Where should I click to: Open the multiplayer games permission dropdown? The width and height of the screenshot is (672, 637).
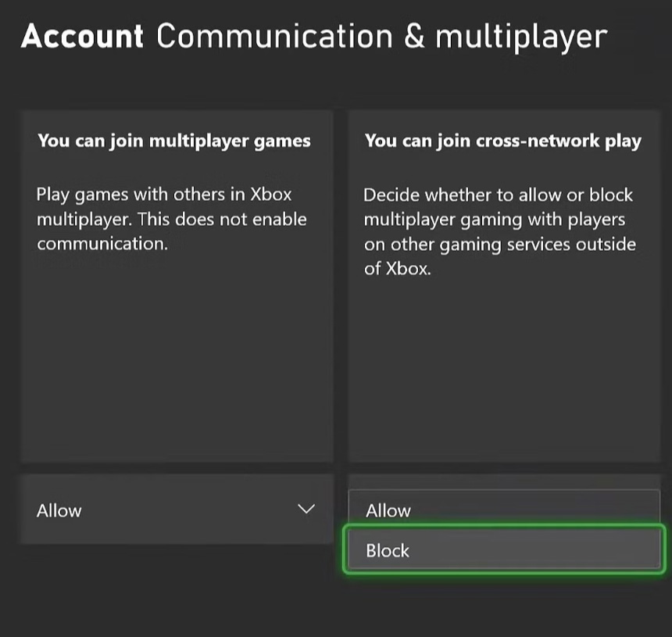pyautogui.click(x=176, y=510)
